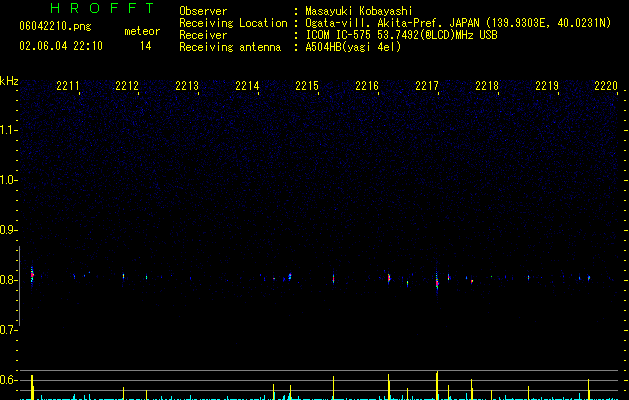Click the 2213 time marker
This screenshot has width=629, height=400.
click(187, 86)
